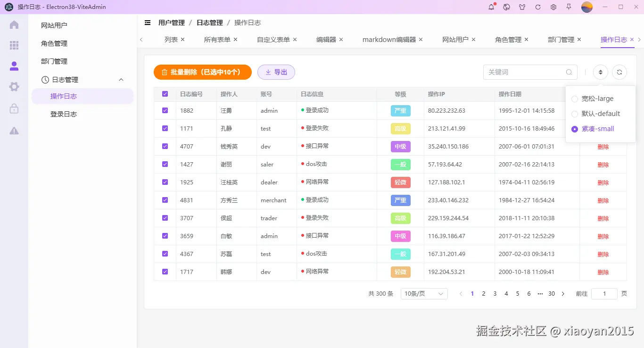Close the 角色管理 tab
This screenshot has height=348, width=644.
coord(526,40)
